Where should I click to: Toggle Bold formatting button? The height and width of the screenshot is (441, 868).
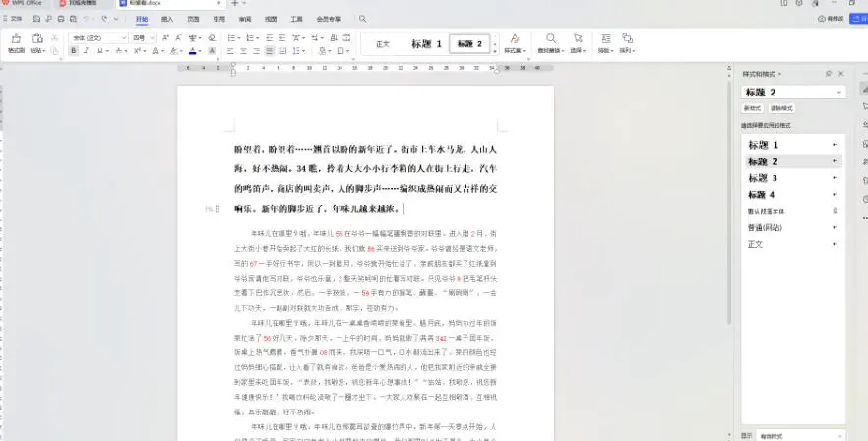pyautogui.click(x=74, y=51)
